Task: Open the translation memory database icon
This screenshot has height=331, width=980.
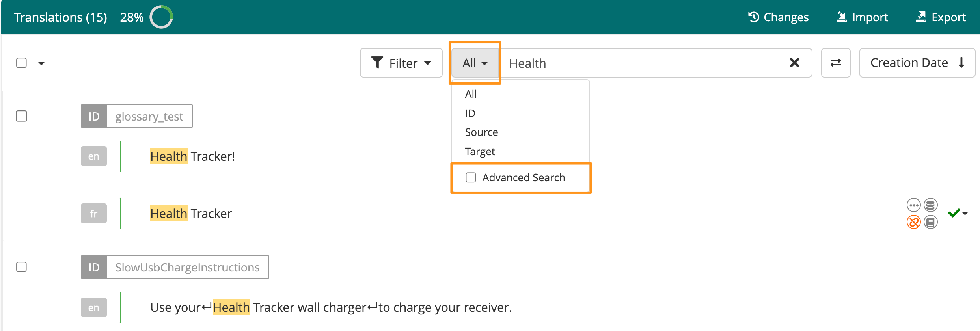Action: pyautogui.click(x=931, y=205)
